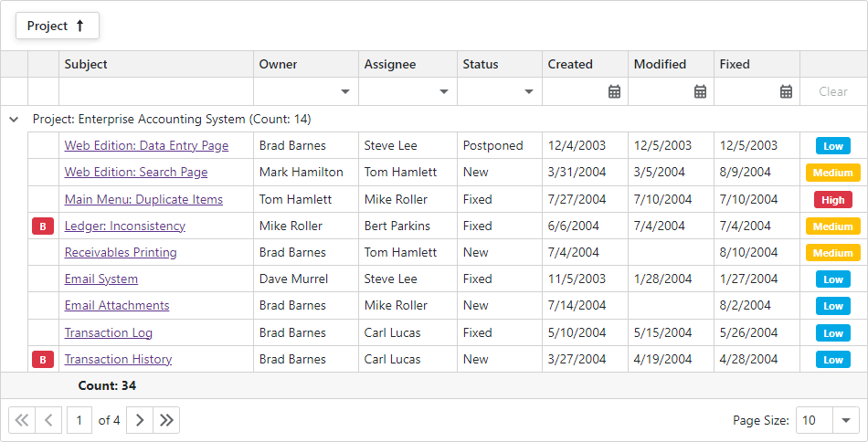Go to the first page
The width and height of the screenshot is (868, 442).
22,420
